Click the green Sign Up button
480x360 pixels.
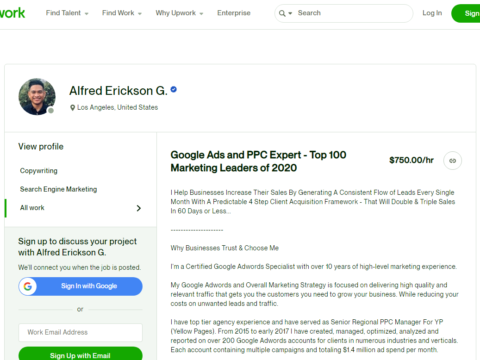tap(466, 13)
